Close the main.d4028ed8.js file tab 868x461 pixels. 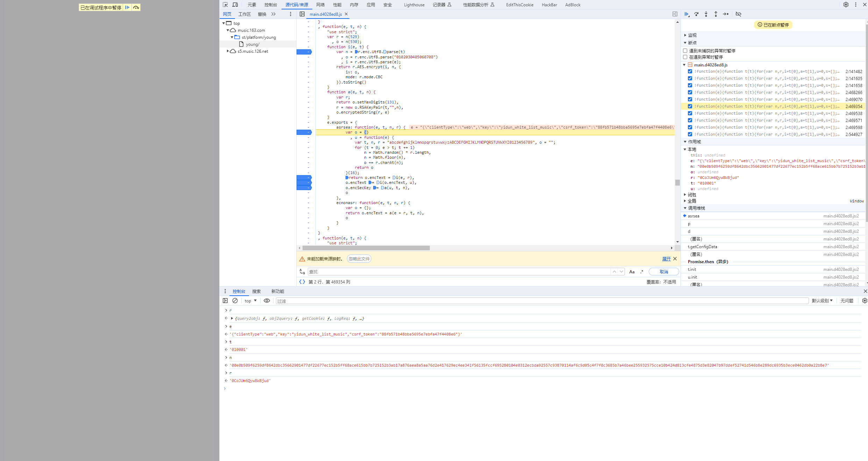(346, 14)
